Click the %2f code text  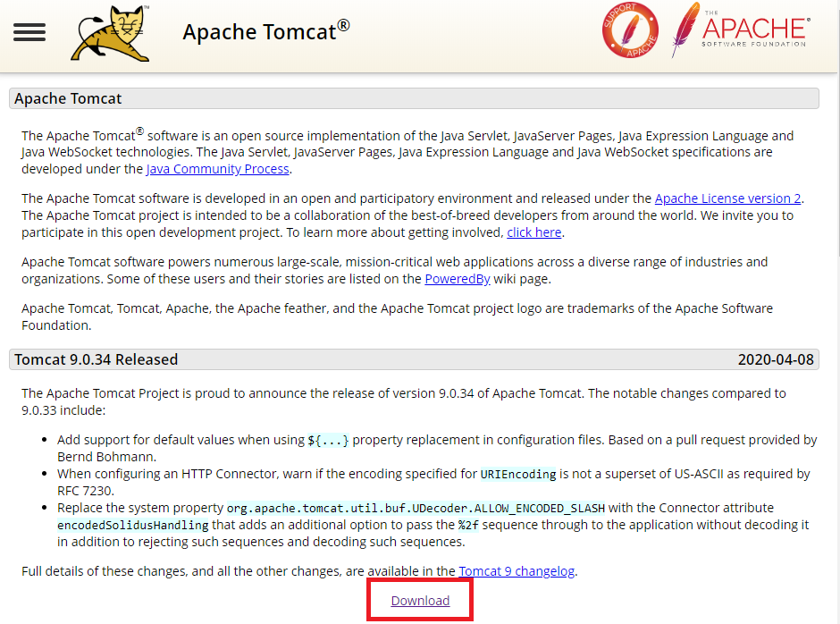click(x=469, y=525)
